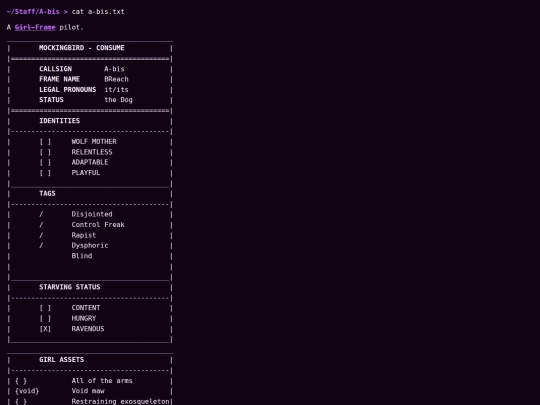The width and height of the screenshot is (540, 405).
Task: Select the status value the Dog
Action: [118, 100]
